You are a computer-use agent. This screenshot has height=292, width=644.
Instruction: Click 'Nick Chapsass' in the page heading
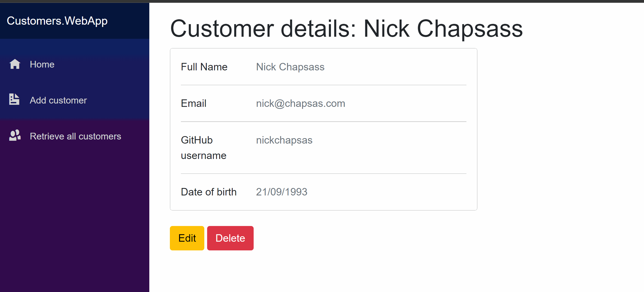443,29
